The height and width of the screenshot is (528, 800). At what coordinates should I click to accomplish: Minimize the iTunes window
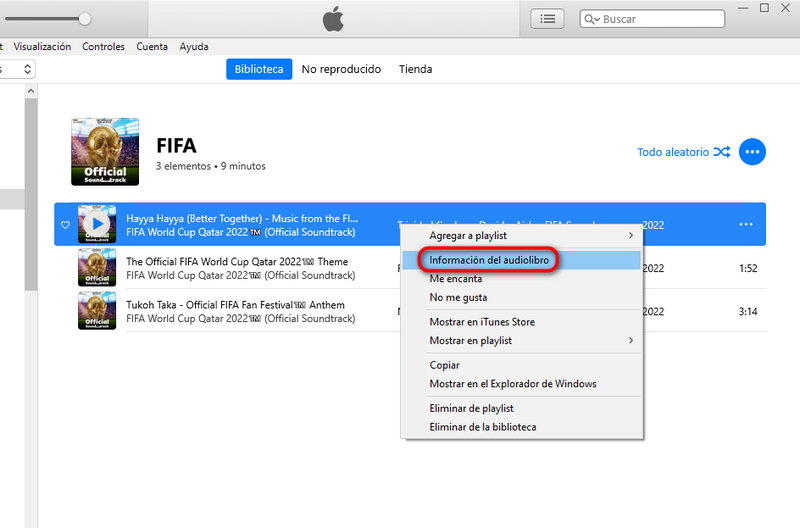tap(743, 8)
